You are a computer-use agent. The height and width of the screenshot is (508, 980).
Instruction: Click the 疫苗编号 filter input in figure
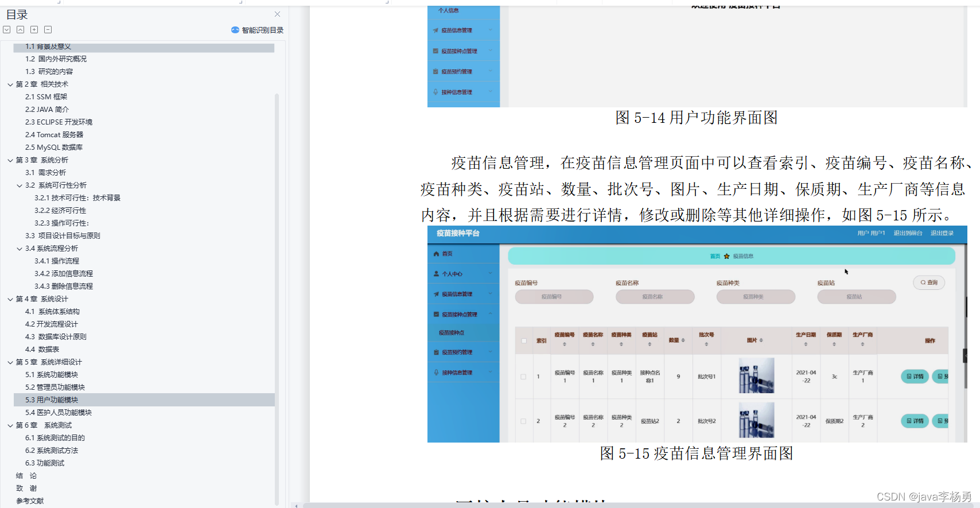[x=554, y=297]
